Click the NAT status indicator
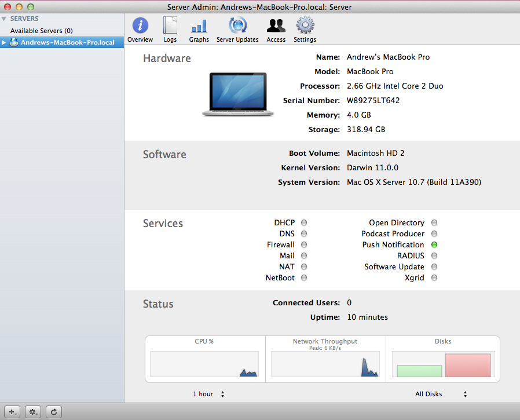 [x=304, y=266]
